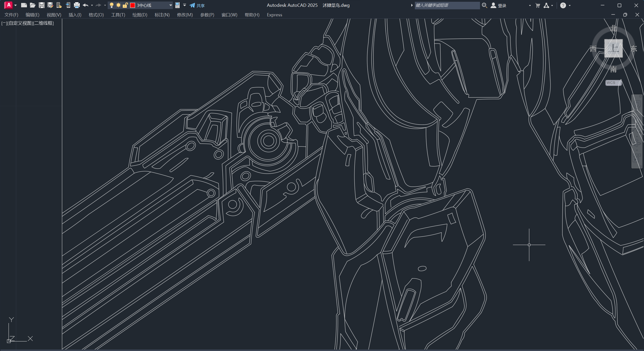Open the 参数(P) menu
The height and width of the screenshot is (351, 644).
(x=207, y=15)
